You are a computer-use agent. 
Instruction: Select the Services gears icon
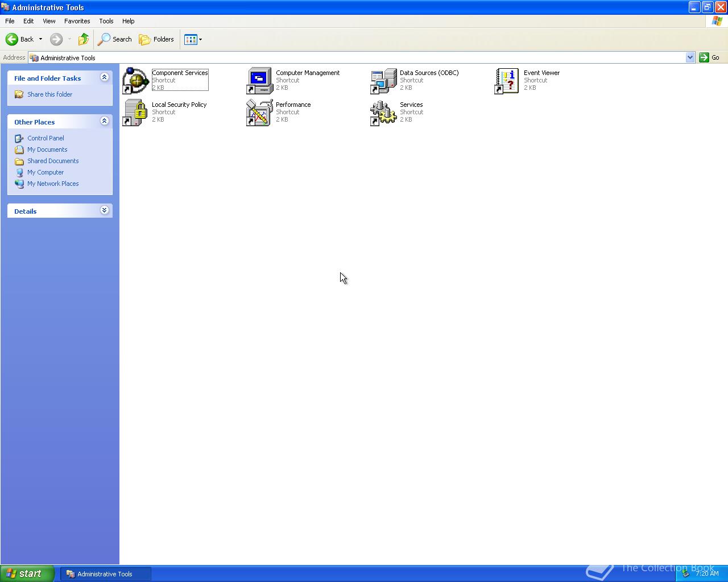click(x=383, y=113)
